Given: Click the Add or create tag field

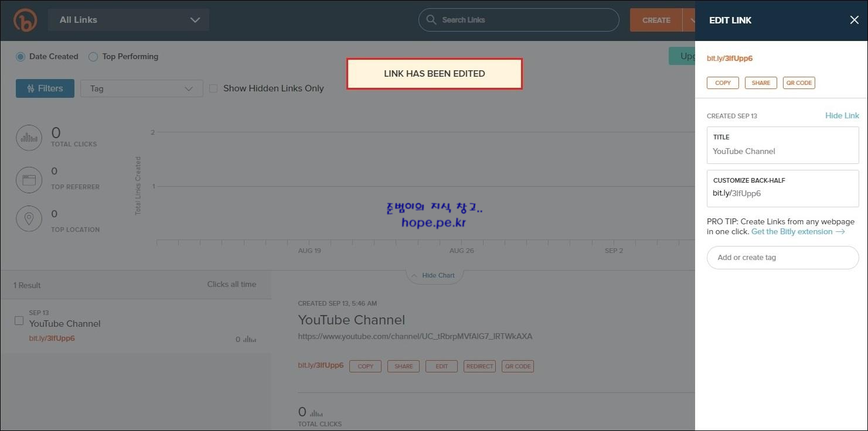Looking at the screenshot, I should coord(783,258).
